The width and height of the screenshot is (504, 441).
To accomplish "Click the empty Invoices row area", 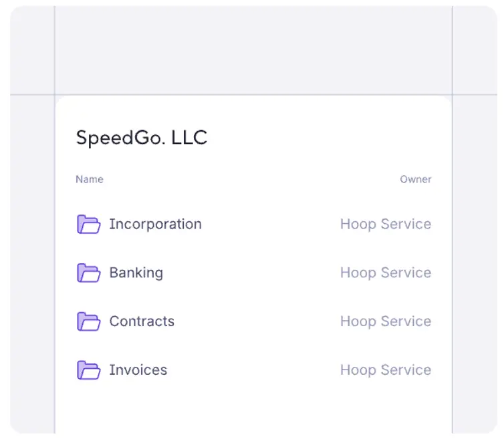I will pos(254,370).
